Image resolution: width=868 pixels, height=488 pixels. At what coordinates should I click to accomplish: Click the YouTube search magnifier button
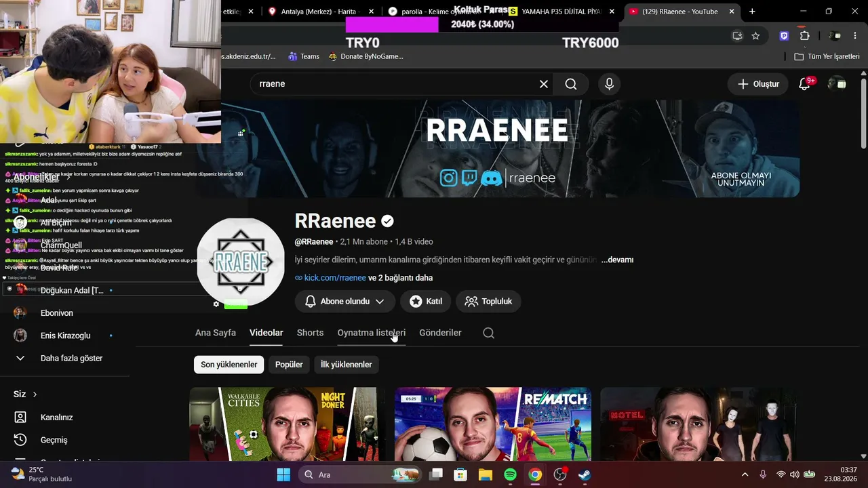[x=571, y=84]
